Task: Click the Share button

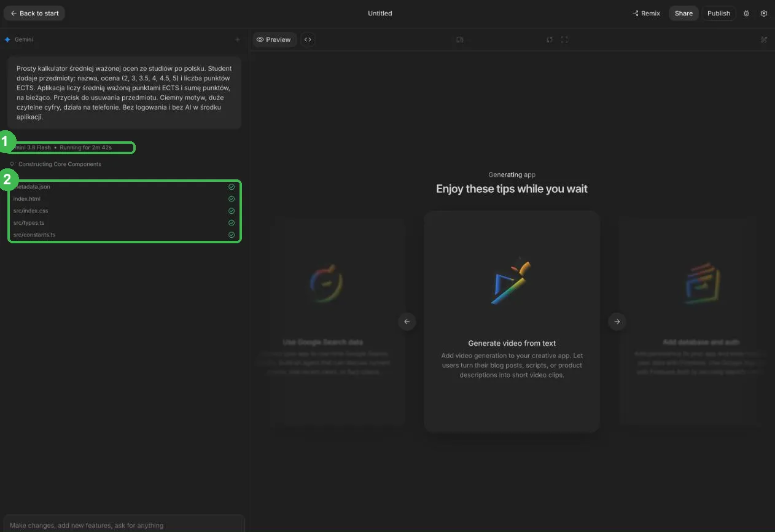Action: click(683, 13)
